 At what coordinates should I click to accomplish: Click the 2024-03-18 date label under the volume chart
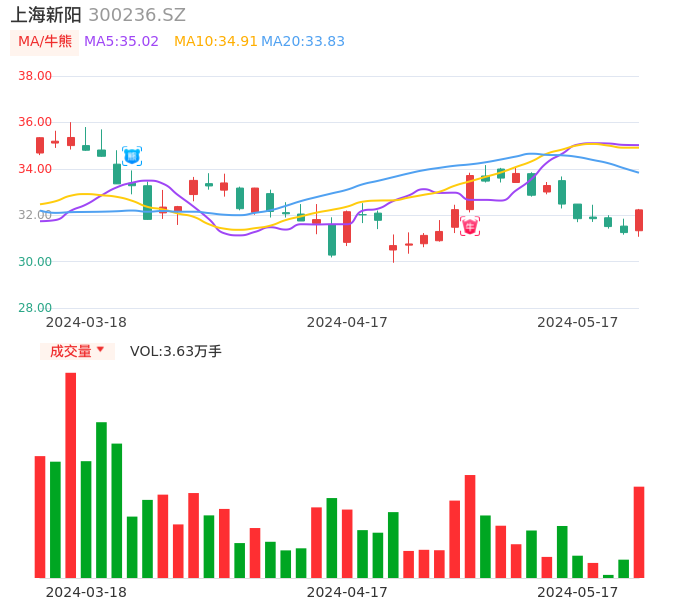pyautogui.click(x=86, y=592)
